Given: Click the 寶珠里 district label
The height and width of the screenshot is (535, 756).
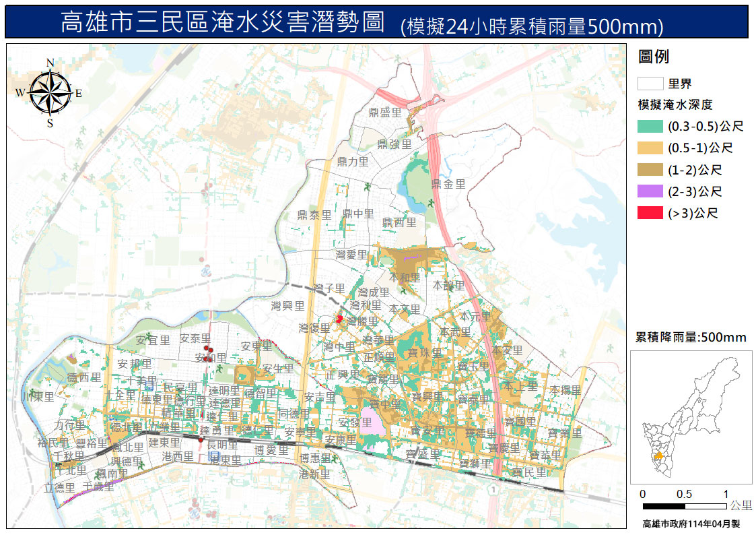Looking at the screenshot, I should 425,353.
